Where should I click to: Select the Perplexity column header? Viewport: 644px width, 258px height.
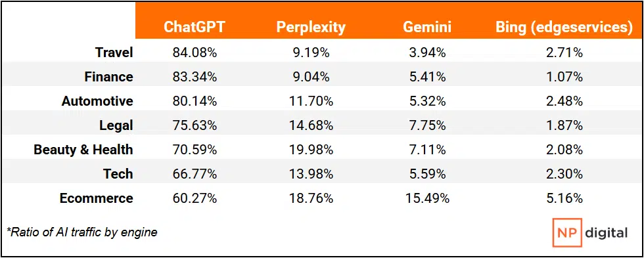(x=311, y=28)
